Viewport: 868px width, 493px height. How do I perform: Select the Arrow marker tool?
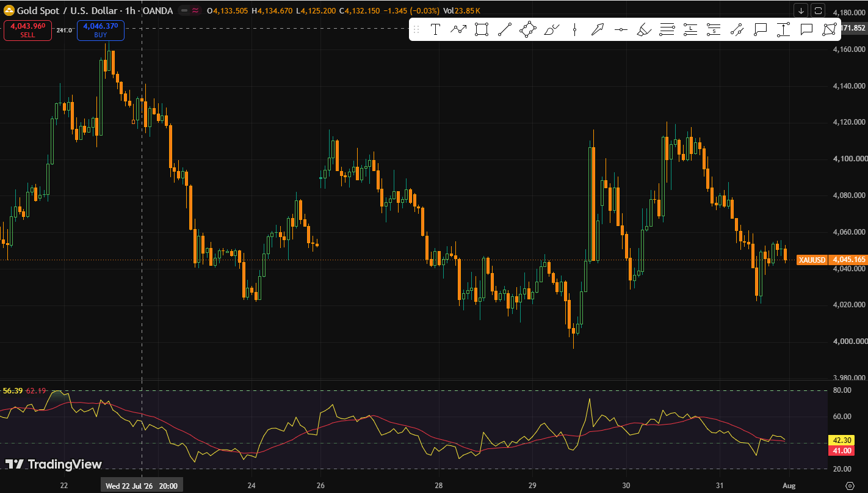598,29
